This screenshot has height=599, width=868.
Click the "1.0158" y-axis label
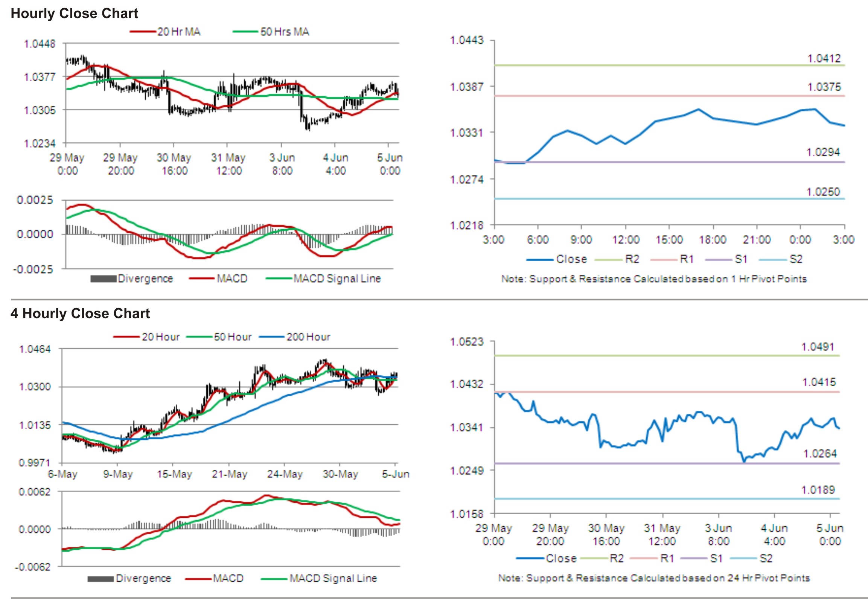[467, 514]
